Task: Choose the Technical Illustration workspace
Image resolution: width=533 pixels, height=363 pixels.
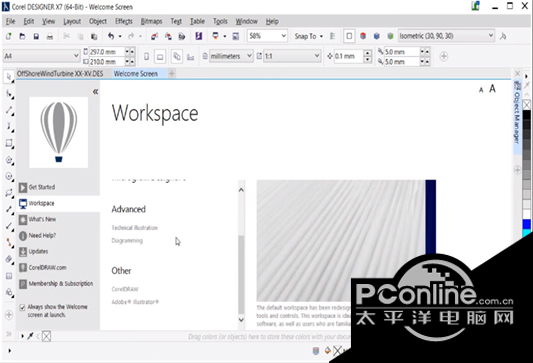Action: [x=135, y=228]
